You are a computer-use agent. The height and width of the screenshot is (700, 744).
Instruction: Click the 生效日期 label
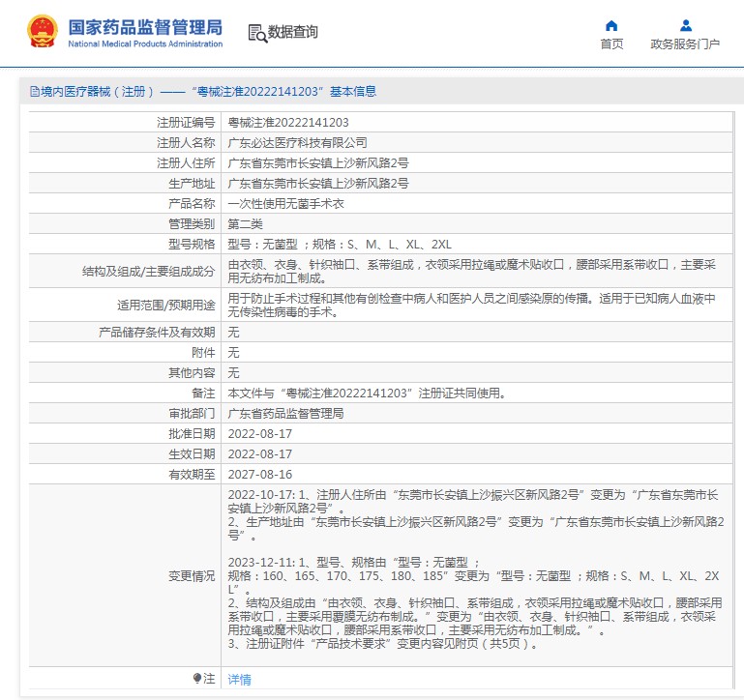192,454
